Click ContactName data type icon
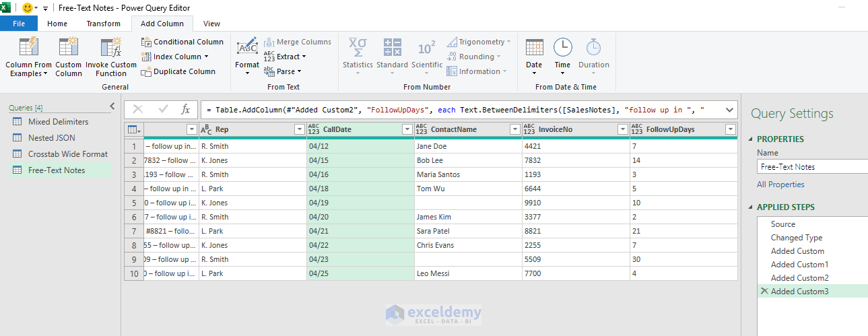Viewport: 868px width, 336px height. point(422,129)
